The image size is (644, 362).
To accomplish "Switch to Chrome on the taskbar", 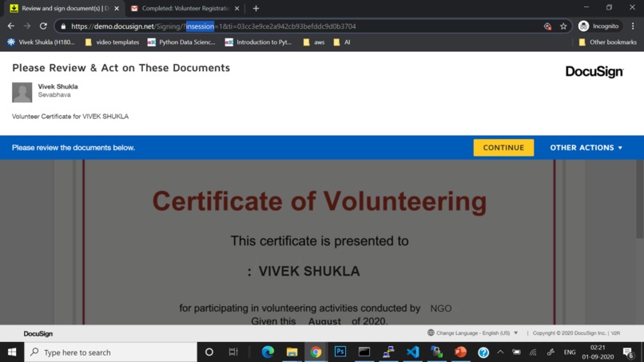I will coord(316,352).
